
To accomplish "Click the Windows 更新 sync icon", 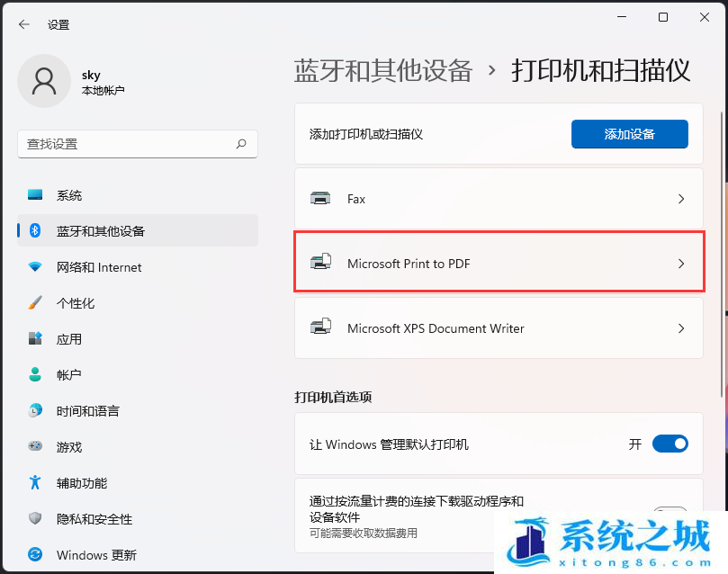I will 35,554.
